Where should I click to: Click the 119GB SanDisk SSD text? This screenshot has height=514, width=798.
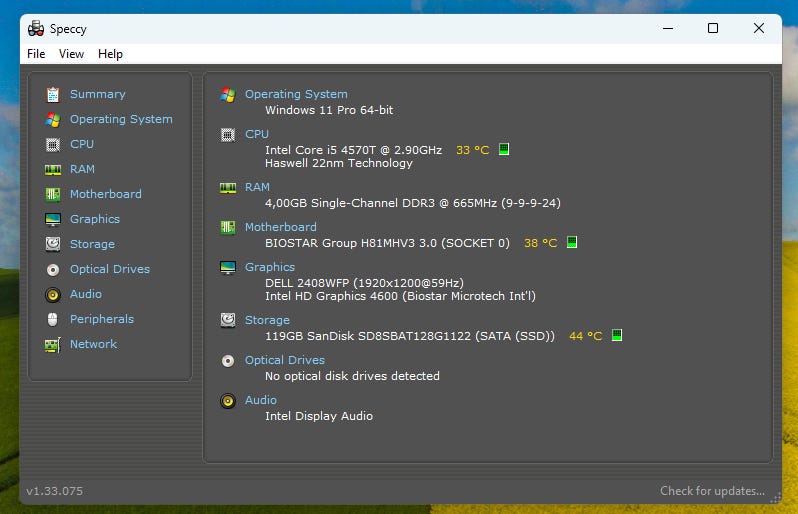point(410,336)
